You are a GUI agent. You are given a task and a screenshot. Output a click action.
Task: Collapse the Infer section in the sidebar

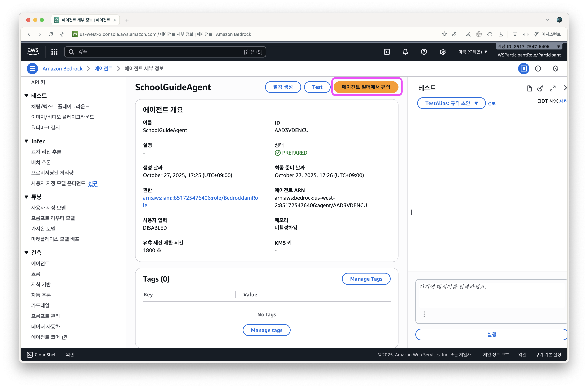click(x=26, y=141)
